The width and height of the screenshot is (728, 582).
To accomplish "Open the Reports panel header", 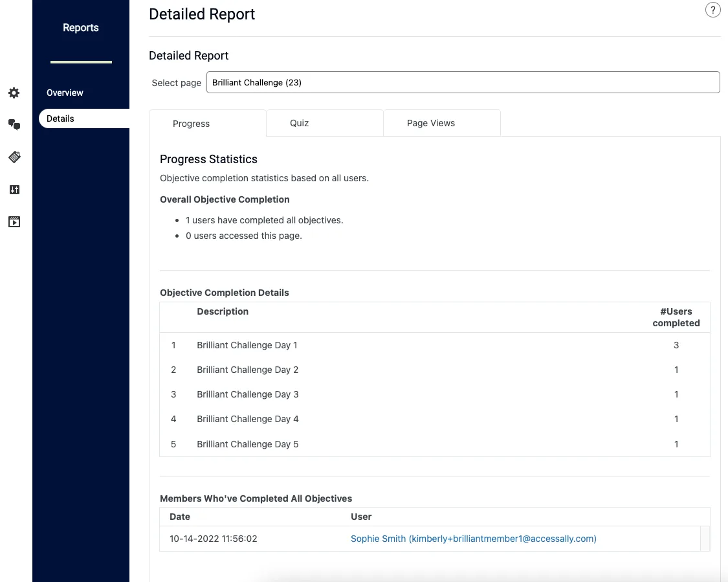I will [80, 27].
